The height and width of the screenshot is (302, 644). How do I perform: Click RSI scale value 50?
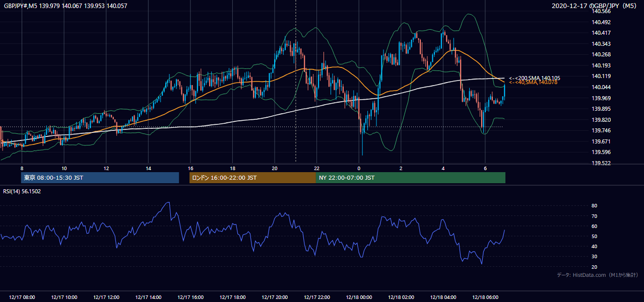point(595,236)
